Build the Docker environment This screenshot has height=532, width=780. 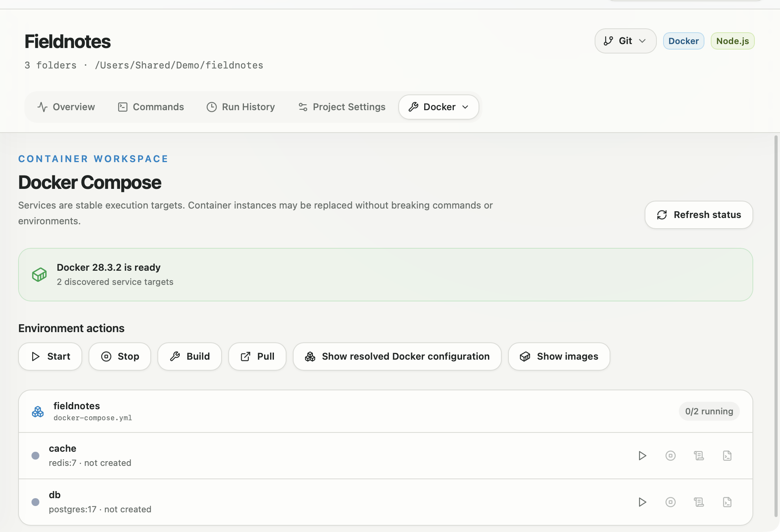(x=190, y=357)
